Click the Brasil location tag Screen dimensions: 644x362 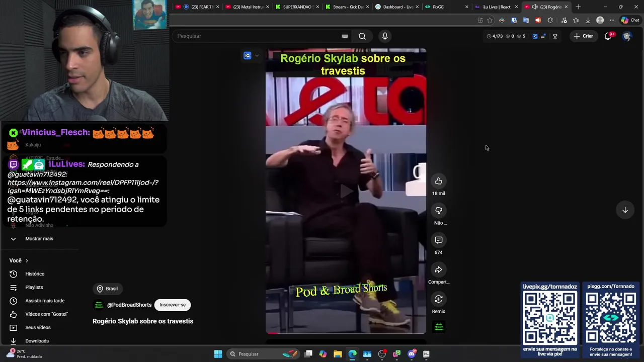[x=107, y=289]
